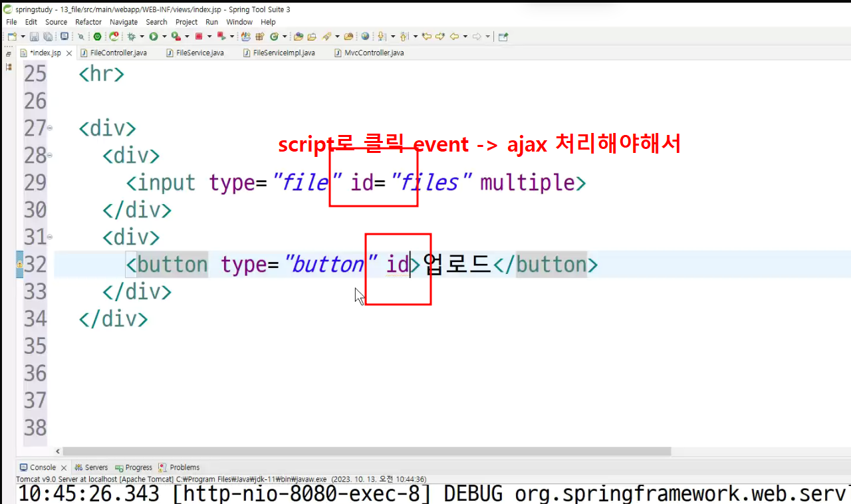Open the New wizard dropdown arrow
This screenshot has width=851, height=504.
(23, 37)
